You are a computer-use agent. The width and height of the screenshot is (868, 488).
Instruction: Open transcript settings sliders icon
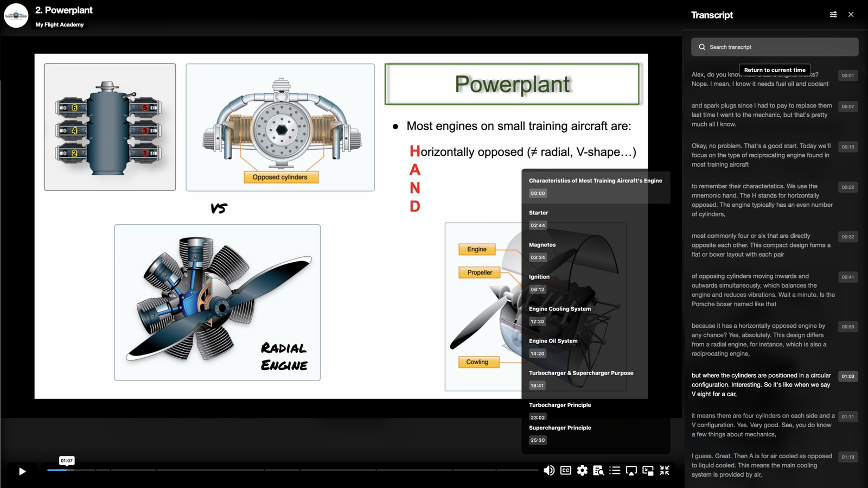833,15
